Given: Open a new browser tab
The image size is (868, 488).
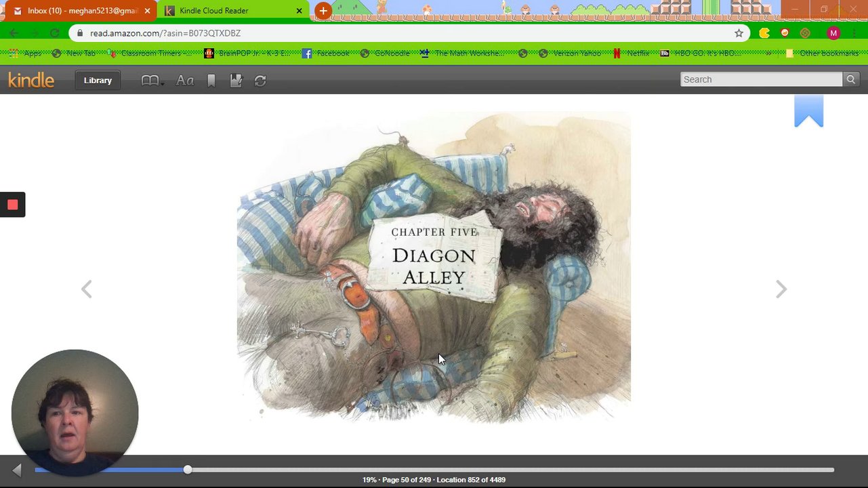Looking at the screenshot, I should click(x=323, y=11).
